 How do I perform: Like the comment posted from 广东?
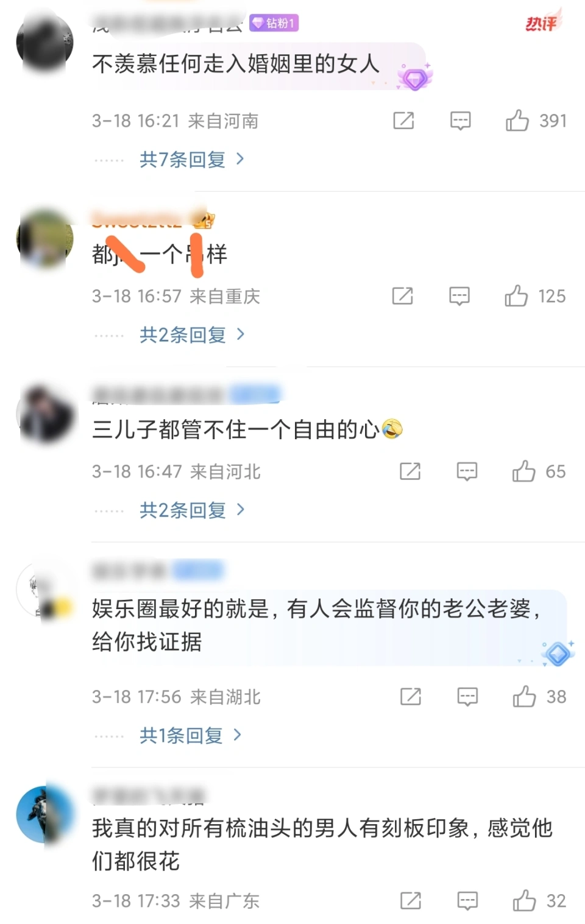pos(524,900)
